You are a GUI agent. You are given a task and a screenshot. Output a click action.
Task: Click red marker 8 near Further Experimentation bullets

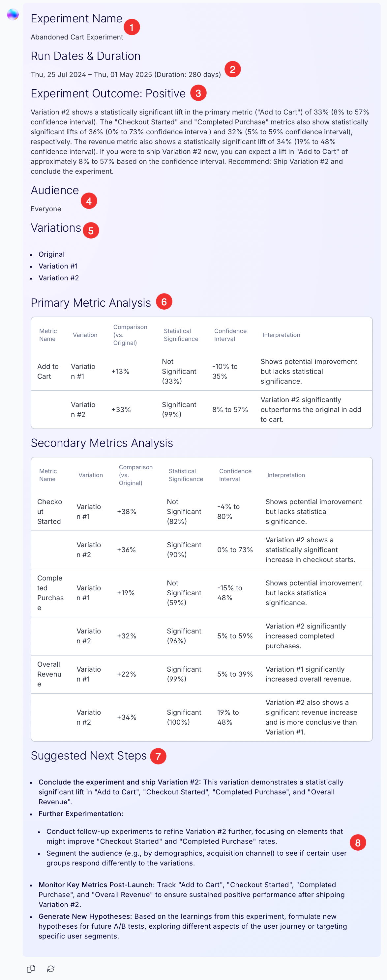tap(358, 843)
